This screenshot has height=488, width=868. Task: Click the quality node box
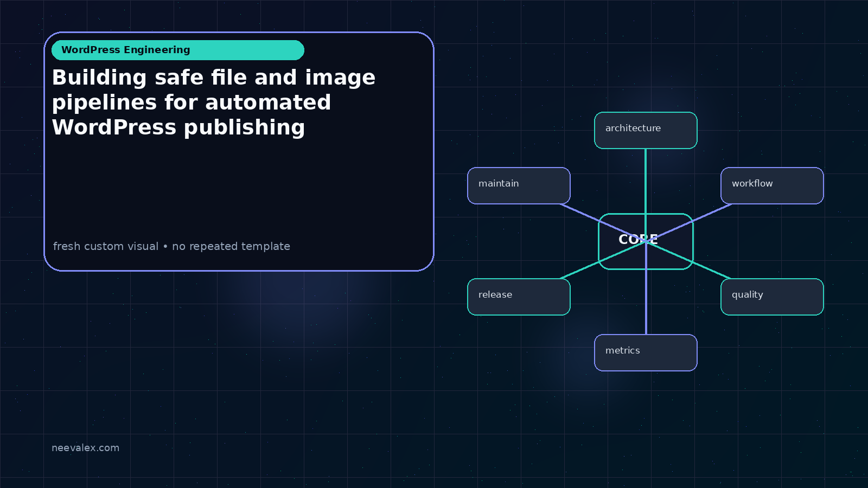[x=772, y=297]
